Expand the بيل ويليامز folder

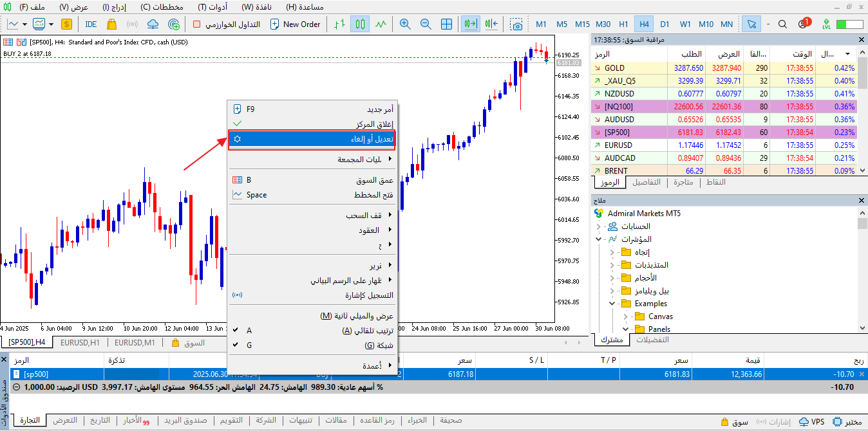[x=612, y=291]
